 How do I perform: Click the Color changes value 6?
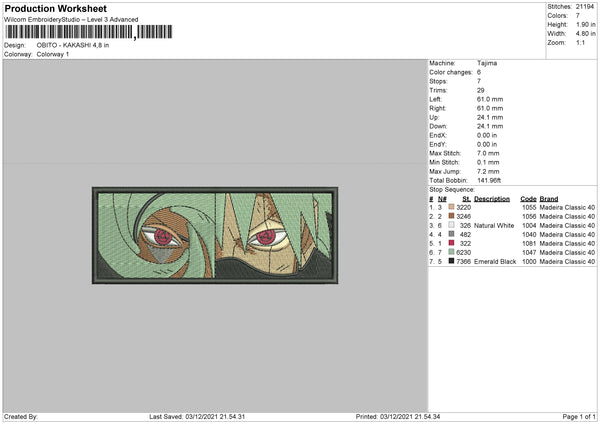click(479, 72)
